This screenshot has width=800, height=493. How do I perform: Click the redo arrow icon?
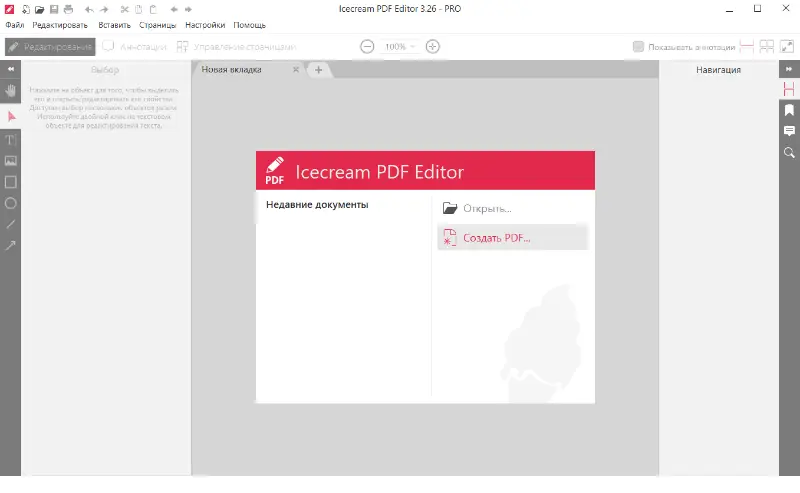point(104,9)
